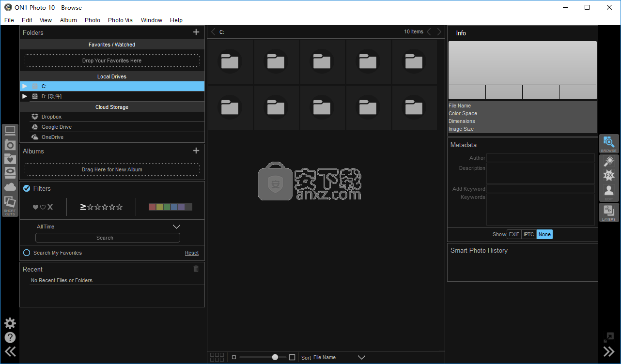Filter by rejected X flag
The image size is (621, 364).
click(50, 207)
